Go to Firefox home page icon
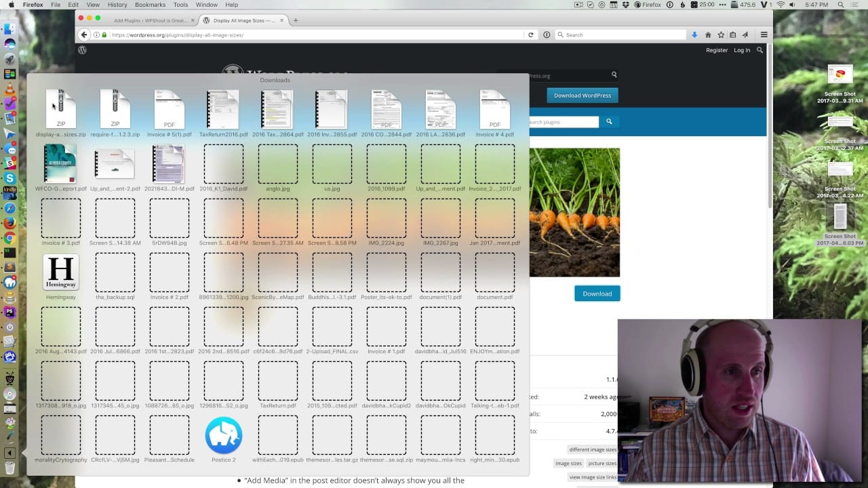 tap(708, 35)
